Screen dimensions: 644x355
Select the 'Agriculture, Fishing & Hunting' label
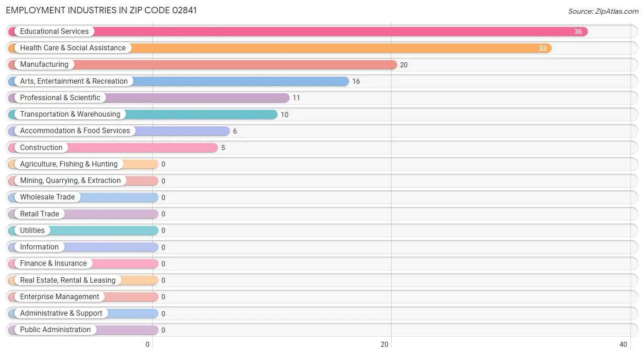pos(69,164)
